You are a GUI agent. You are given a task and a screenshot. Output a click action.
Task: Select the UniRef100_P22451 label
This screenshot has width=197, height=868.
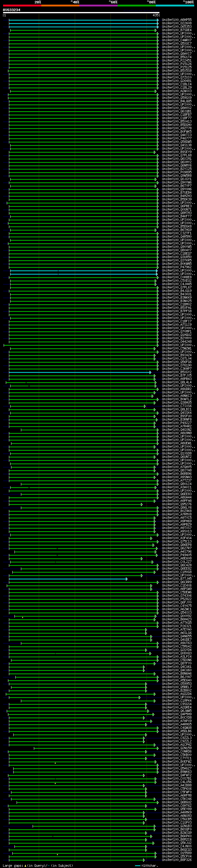[x=176, y=61]
